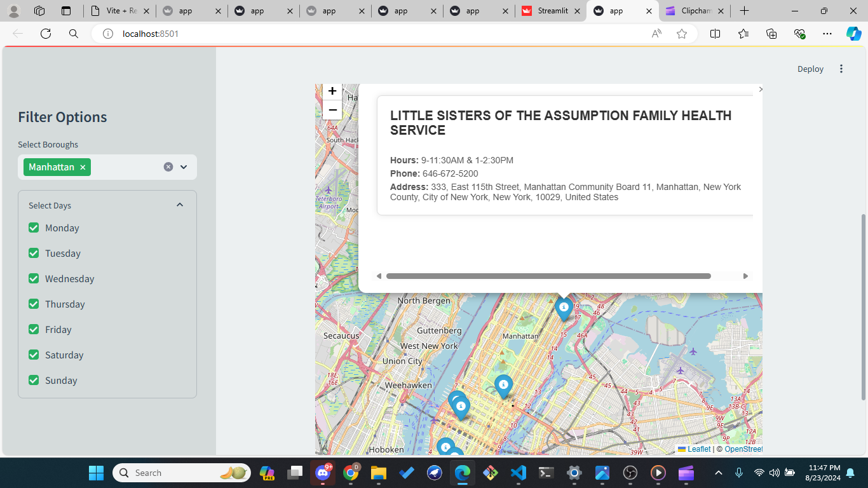Screen dimensions: 868x488
Task: Click the address bar search icon
Action: pos(74,34)
